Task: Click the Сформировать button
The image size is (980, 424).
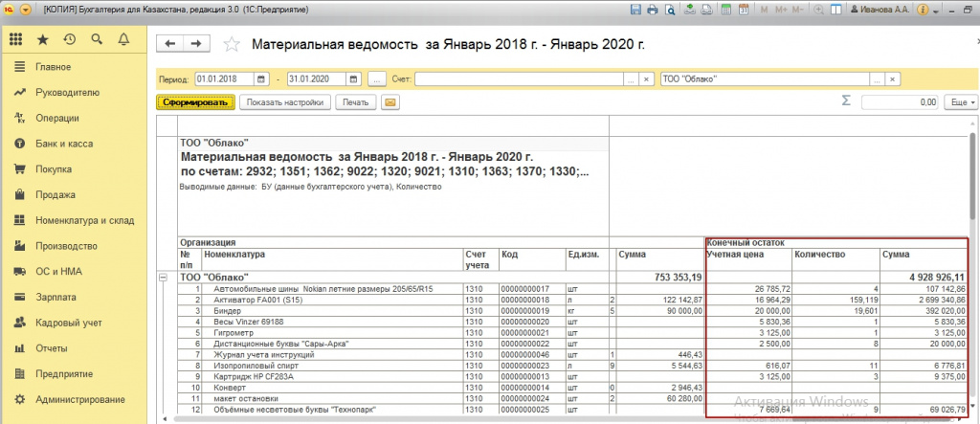Action: point(195,102)
